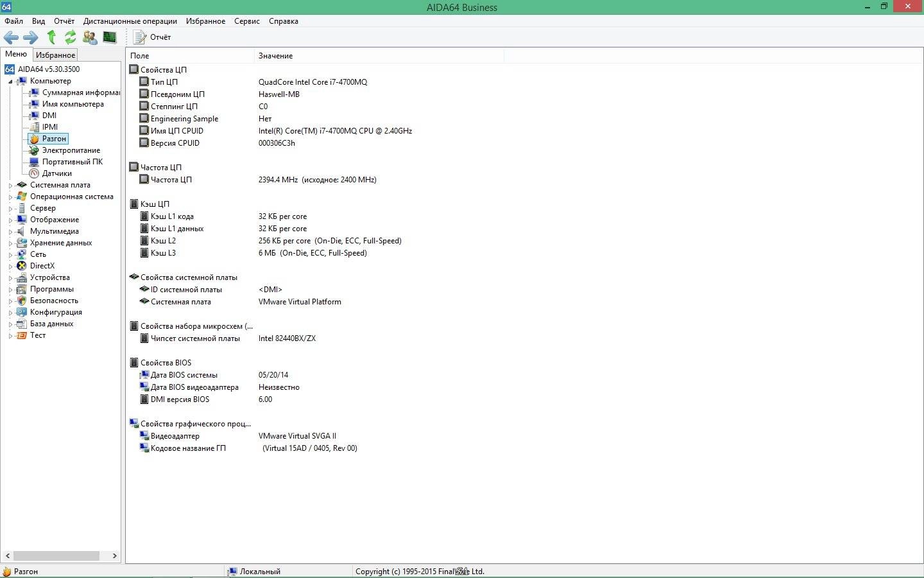Click the Поле column header
This screenshot has height=578, width=924.
[190, 56]
